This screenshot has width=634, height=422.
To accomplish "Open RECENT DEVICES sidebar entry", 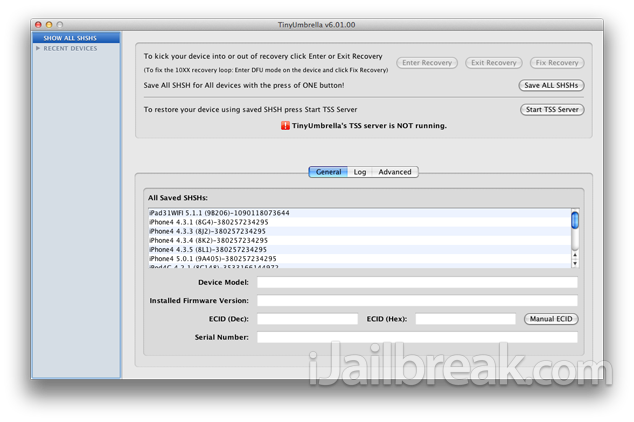I will [x=70, y=48].
